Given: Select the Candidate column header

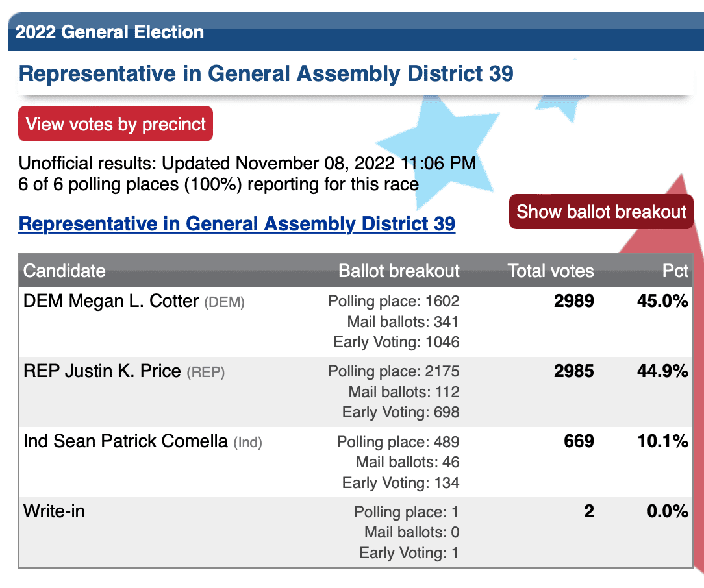Looking at the screenshot, I should point(64,271).
